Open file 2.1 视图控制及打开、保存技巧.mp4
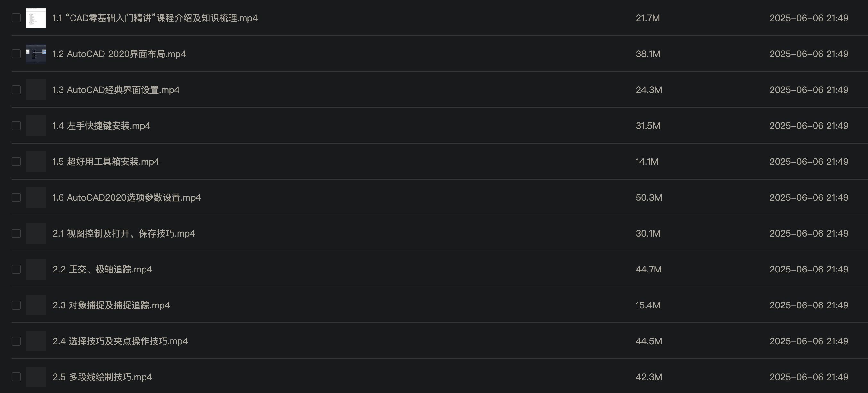The width and height of the screenshot is (868, 393). coord(124,233)
